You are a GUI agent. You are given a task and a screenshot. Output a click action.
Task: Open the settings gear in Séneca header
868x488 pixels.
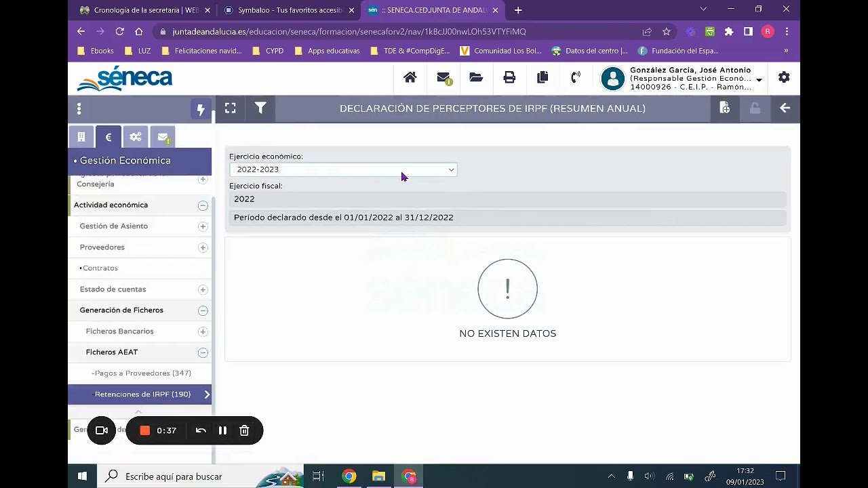coord(784,77)
